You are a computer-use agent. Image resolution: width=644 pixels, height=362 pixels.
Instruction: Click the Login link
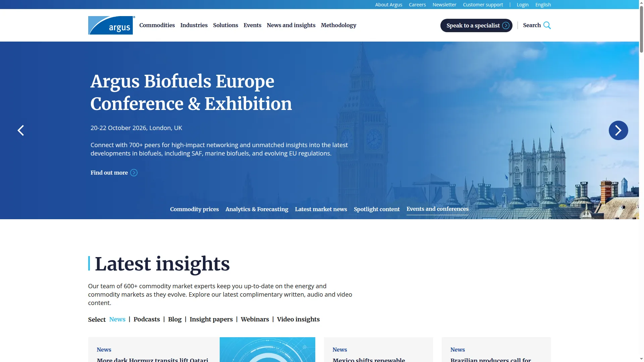click(x=523, y=5)
